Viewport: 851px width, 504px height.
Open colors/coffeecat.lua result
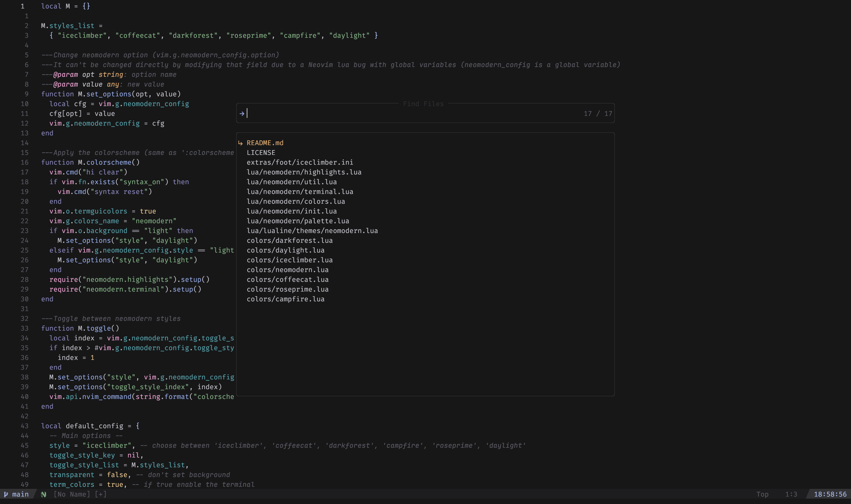pos(288,279)
